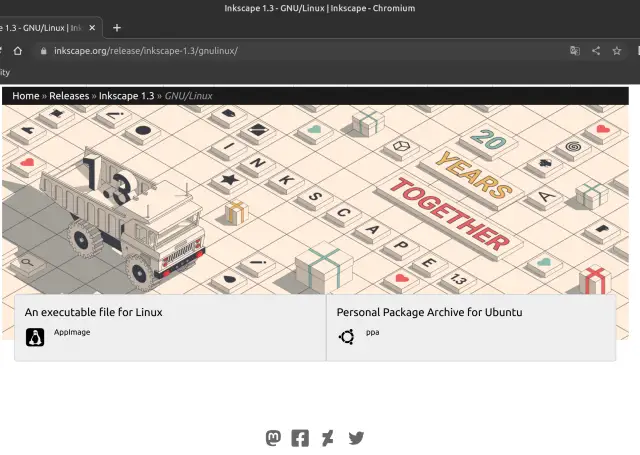Go to Home breadcrumb link
640x455 pixels.
coord(26,96)
